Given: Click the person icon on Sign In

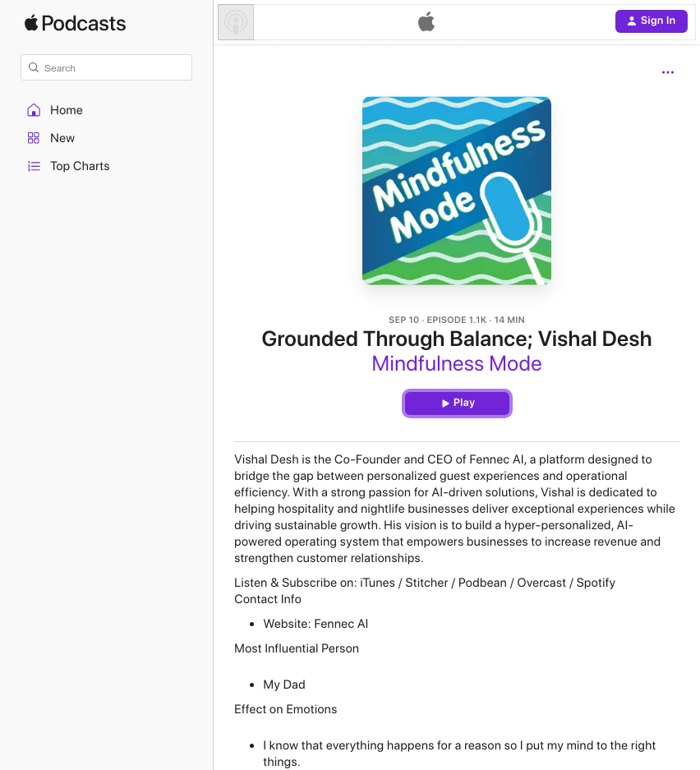Looking at the screenshot, I should pyautogui.click(x=632, y=21).
